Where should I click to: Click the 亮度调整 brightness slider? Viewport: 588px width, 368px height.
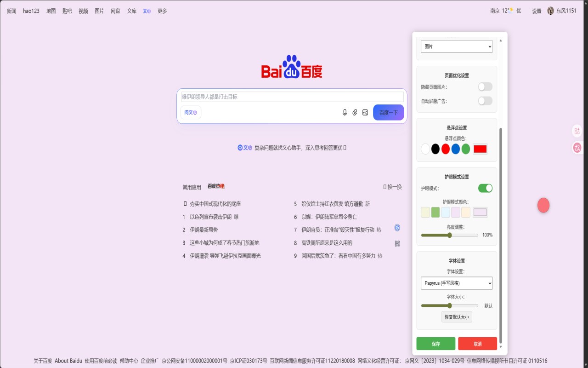pyautogui.click(x=450, y=235)
